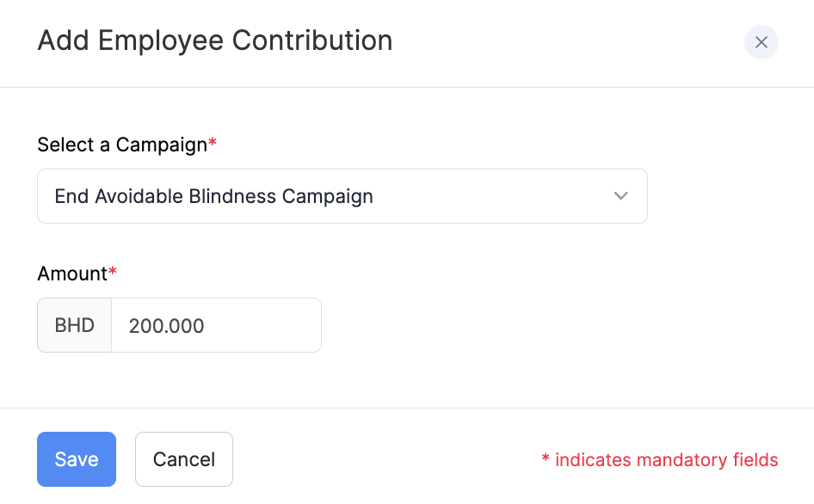Screen dimensions: 814x504
Task: Click the red asterisk beside Select a Campaign
Action: coord(213,143)
